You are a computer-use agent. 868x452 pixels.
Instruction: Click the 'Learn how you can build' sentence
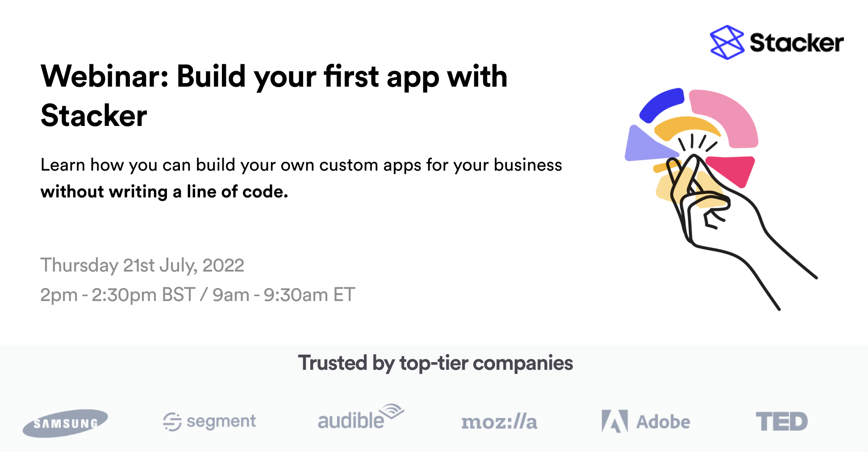pos(301,165)
